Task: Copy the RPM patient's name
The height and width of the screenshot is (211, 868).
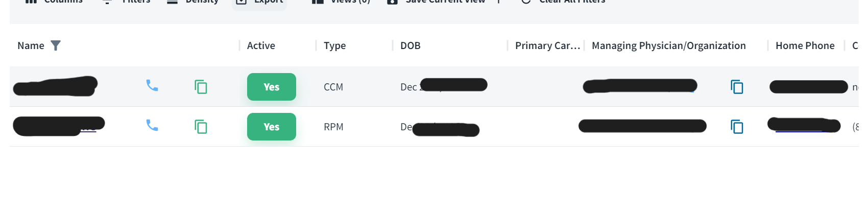Action: pyautogui.click(x=201, y=127)
